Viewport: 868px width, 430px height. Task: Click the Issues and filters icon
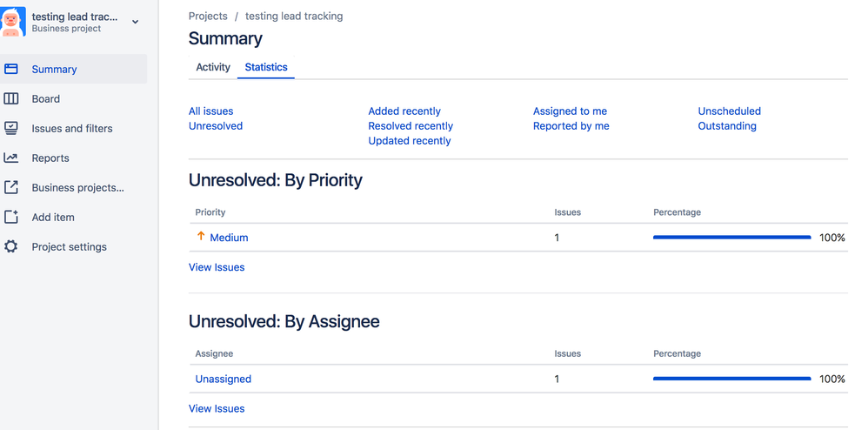tap(11, 128)
